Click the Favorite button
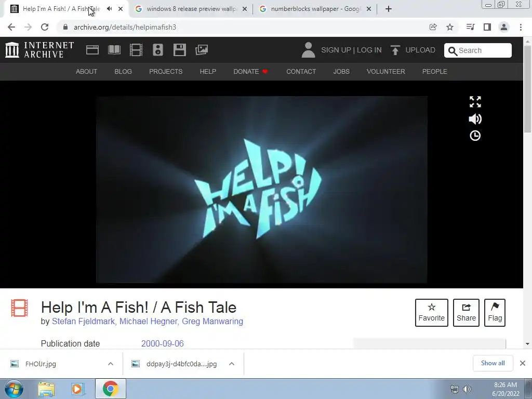Viewport: 532px width, 399px height. (432, 313)
